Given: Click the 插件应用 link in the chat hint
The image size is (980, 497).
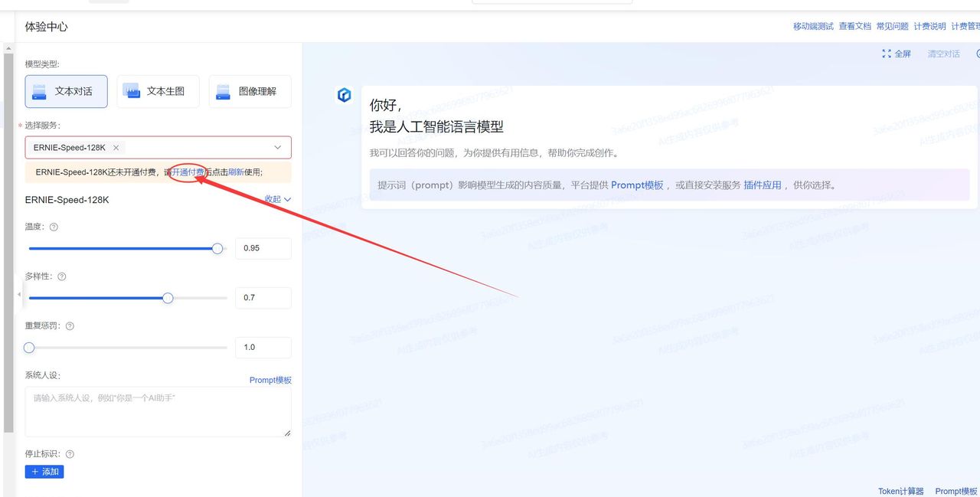Looking at the screenshot, I should (x=763, y=185).
